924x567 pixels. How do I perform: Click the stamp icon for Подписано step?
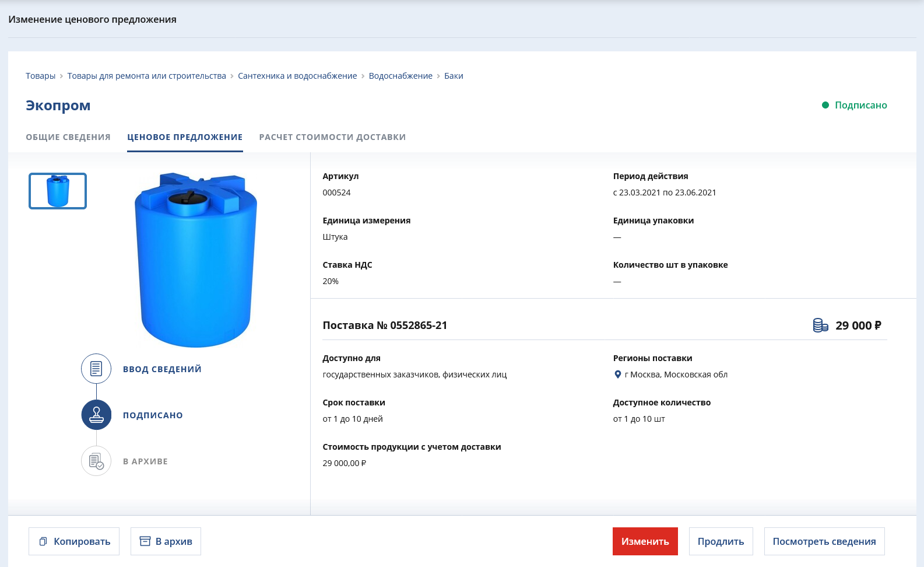click(x=96, y=415)
